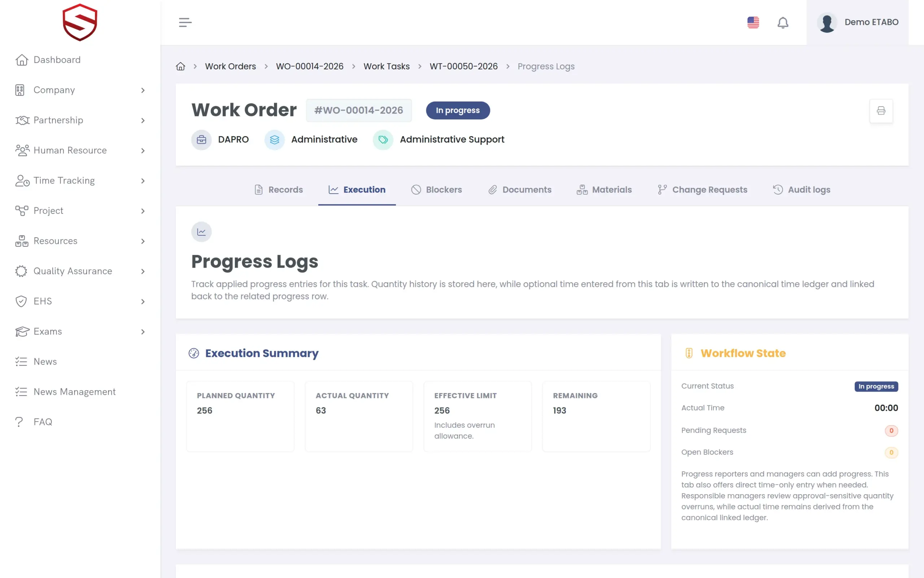This screenshot has height=578, width=924.
Task: Expand the Company sidebar menu
Action: click(80, 90)
